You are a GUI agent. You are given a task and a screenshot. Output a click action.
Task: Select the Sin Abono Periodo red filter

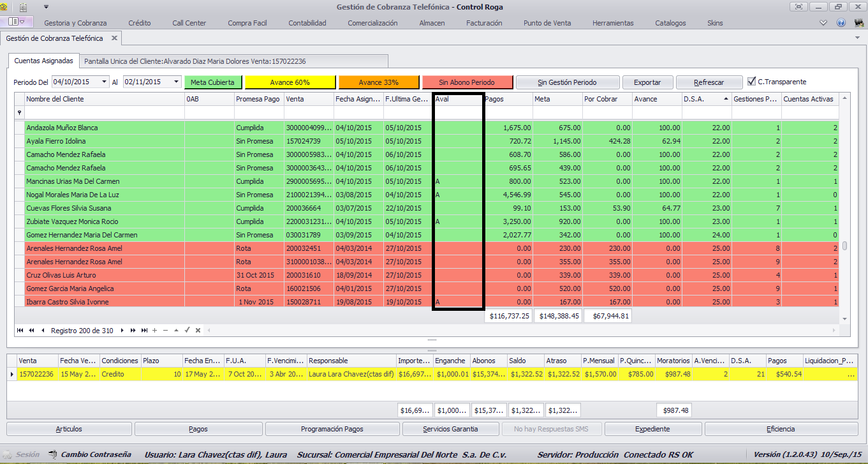pos(467,82)
